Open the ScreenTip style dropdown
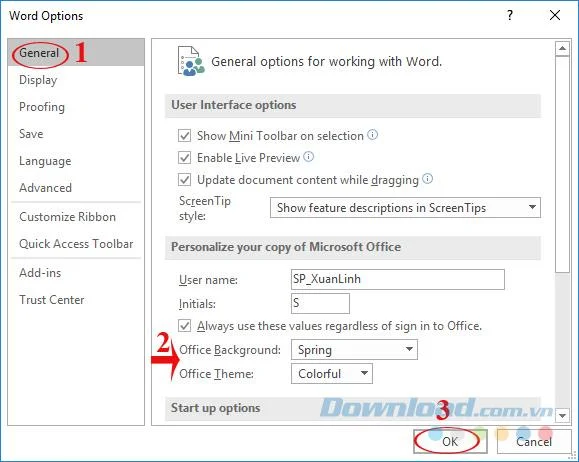 (405, 208)
